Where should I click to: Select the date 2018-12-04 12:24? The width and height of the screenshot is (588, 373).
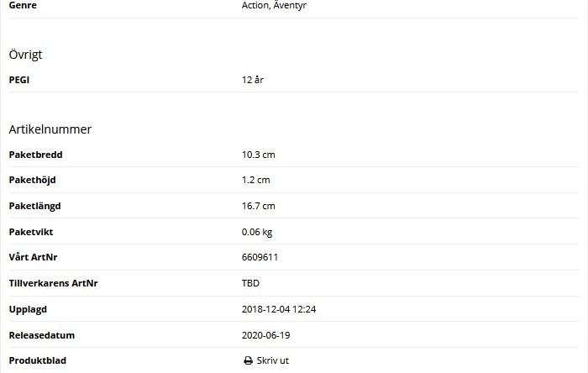(279, 309)
